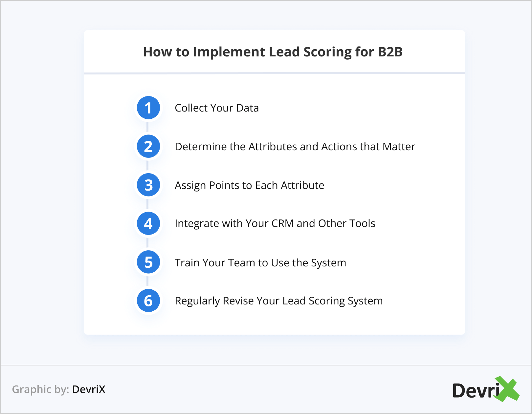Click the number 5 step circle
The height and width of the screenshot is (414, 532).
pos(148,262)
